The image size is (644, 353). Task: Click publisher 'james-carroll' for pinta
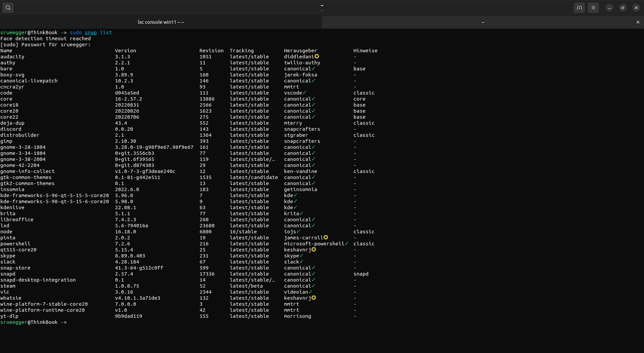(x=304, y=238)
